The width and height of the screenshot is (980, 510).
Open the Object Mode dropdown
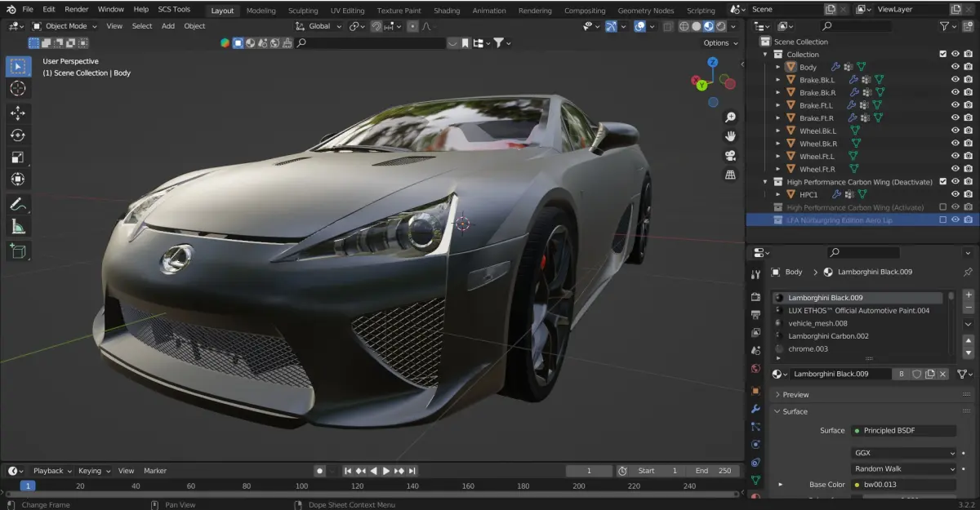(65, 26)
